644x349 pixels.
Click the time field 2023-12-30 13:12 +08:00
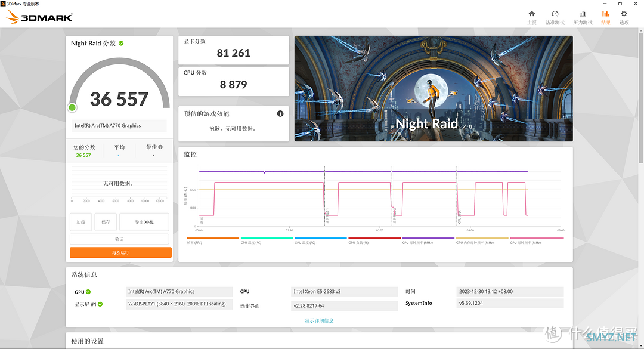point(510,292)
